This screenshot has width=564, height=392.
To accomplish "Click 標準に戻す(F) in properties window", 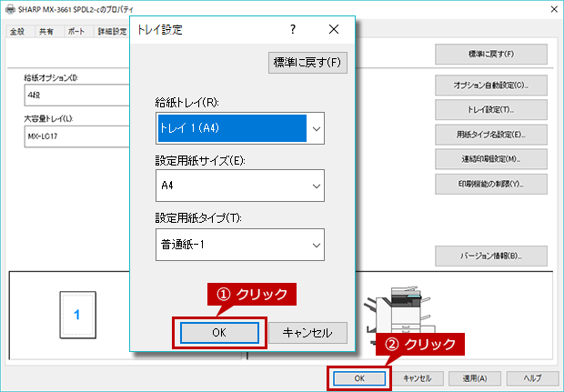I will (x=491, y=55).
